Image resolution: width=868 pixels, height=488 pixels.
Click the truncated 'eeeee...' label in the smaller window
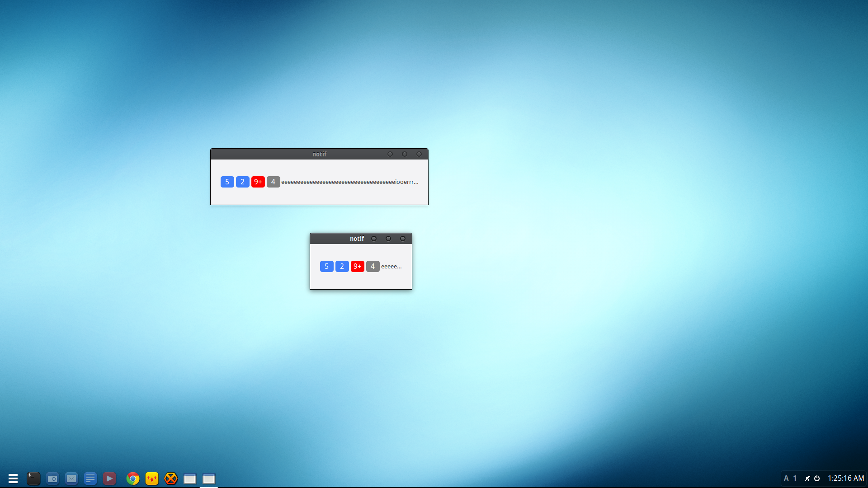click(392, 267)
